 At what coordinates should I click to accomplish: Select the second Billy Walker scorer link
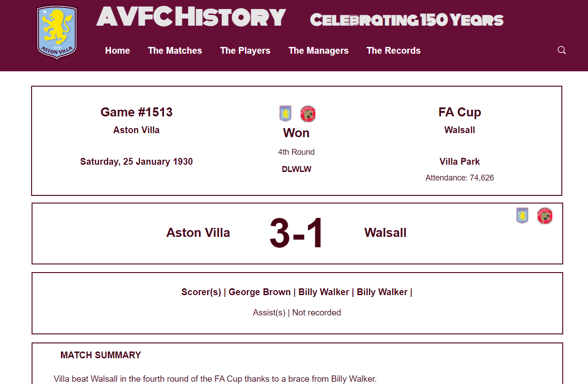[x=382, y=292]
